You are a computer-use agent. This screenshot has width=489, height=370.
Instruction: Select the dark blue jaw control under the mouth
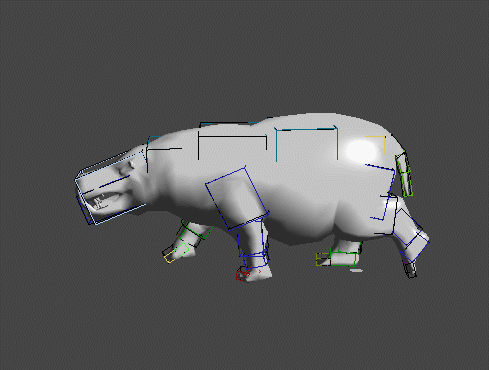click(84, 209)
